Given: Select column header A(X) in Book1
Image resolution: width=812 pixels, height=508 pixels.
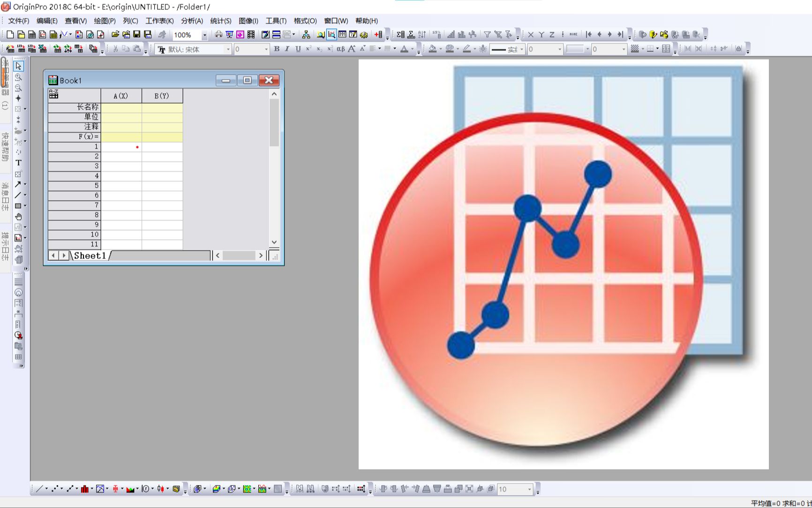Looking at the screenshot, I should pyautogui.click(x=121, y=96).
